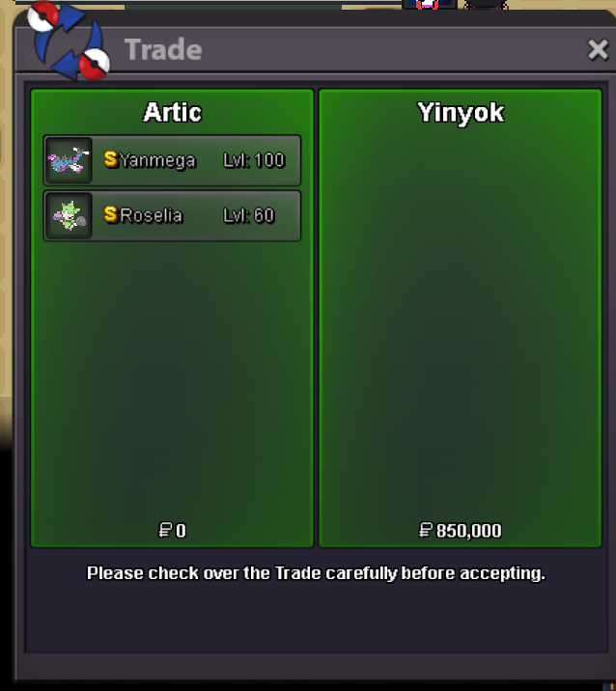Click the Roselia name label
The image size is (616, 691).
pos(151,215)
